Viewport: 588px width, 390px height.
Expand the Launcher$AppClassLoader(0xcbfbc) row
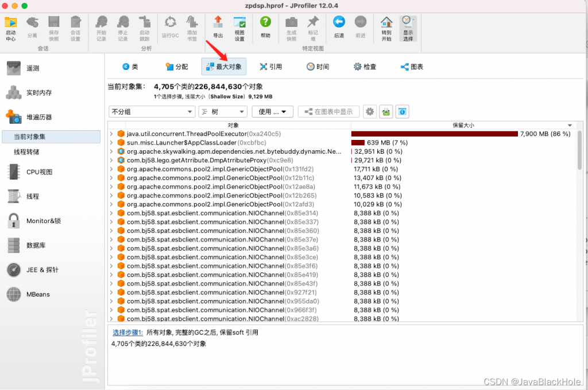[x=111, y=143]
